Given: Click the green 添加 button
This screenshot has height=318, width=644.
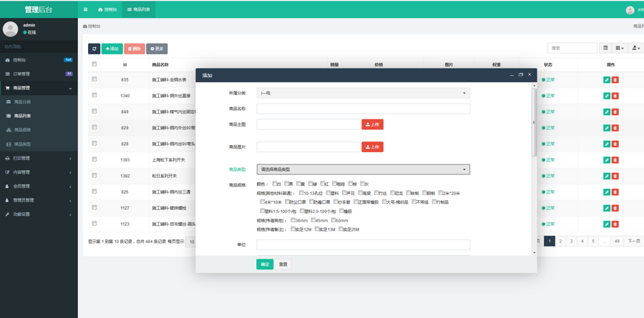Looking at the screenshot, I should click(x=112, y=49).
